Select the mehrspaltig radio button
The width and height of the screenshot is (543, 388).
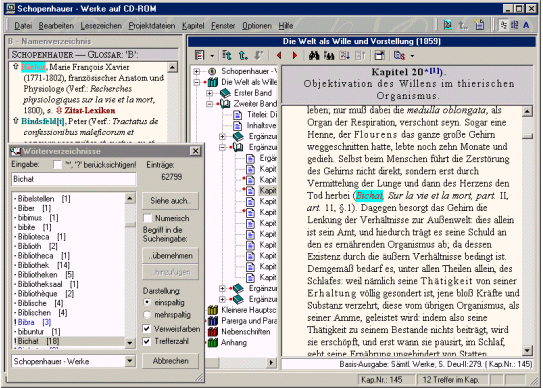[147, 315]
